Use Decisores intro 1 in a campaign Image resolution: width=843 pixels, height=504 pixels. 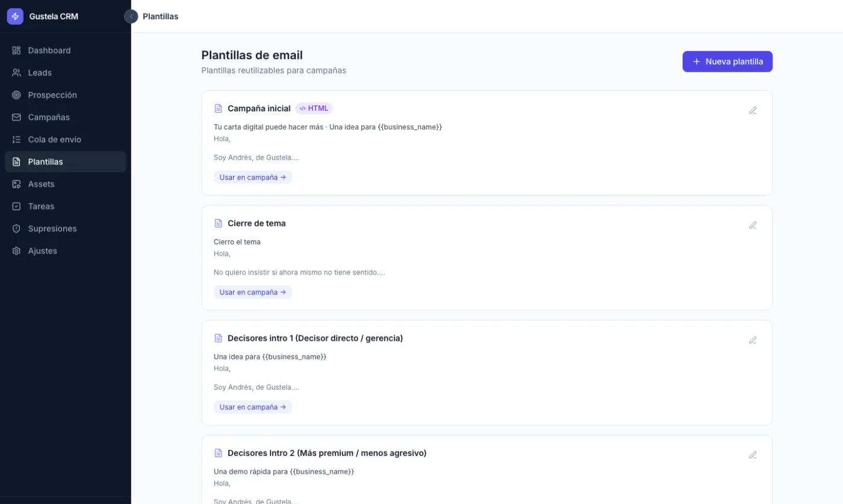(253, 408)
